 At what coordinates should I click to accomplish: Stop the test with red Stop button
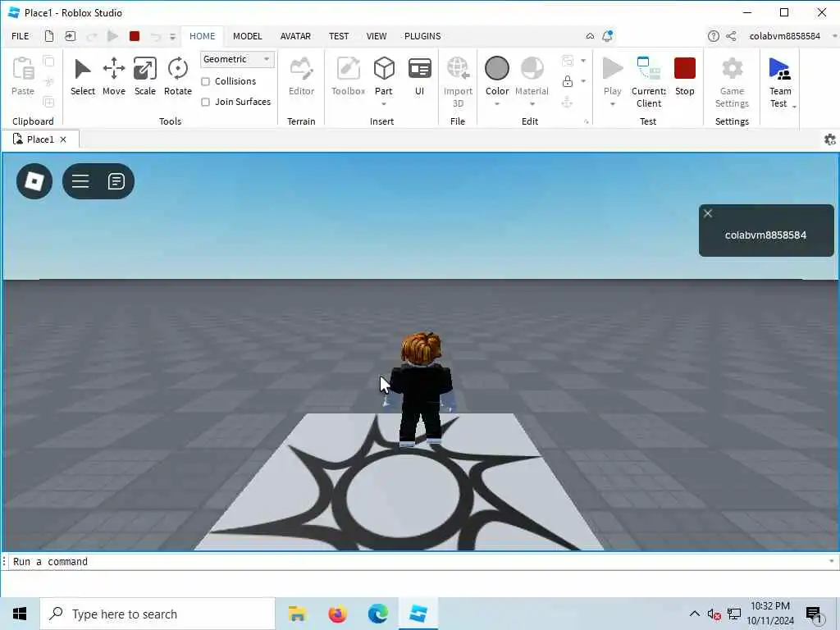(685, 76)
